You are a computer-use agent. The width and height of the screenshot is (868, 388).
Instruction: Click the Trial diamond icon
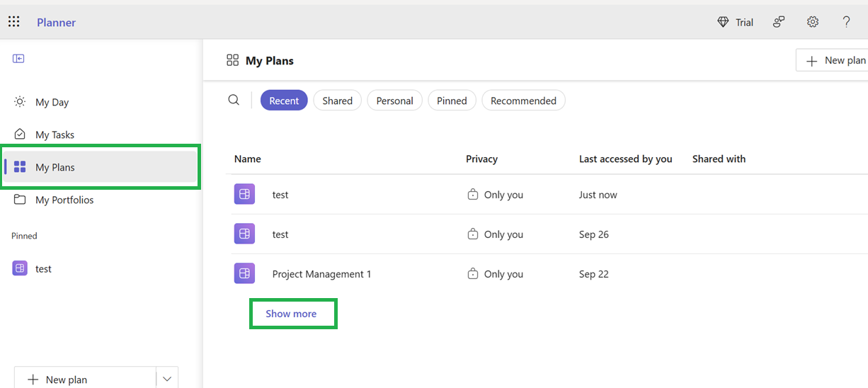723,22
